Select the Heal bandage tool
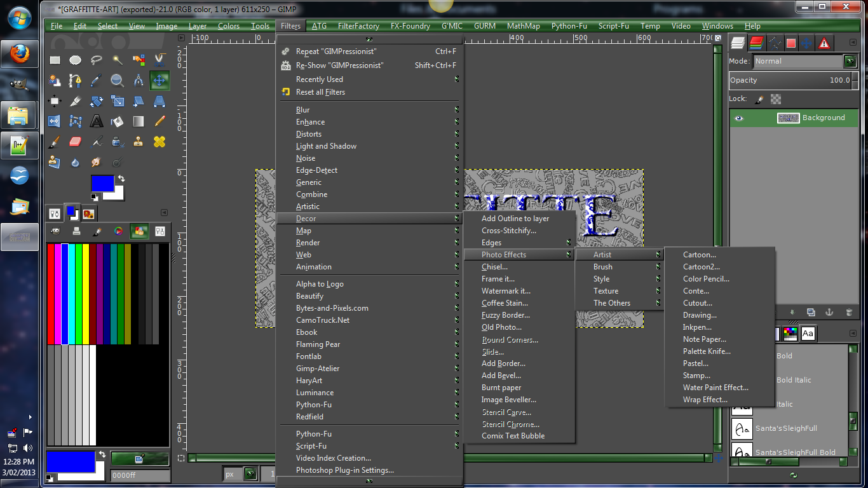Screen dimensions: 868x488 tap(159, 142)
